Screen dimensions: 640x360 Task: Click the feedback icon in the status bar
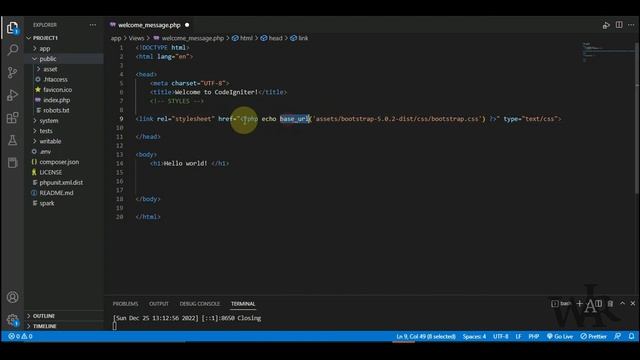[618, 336]
